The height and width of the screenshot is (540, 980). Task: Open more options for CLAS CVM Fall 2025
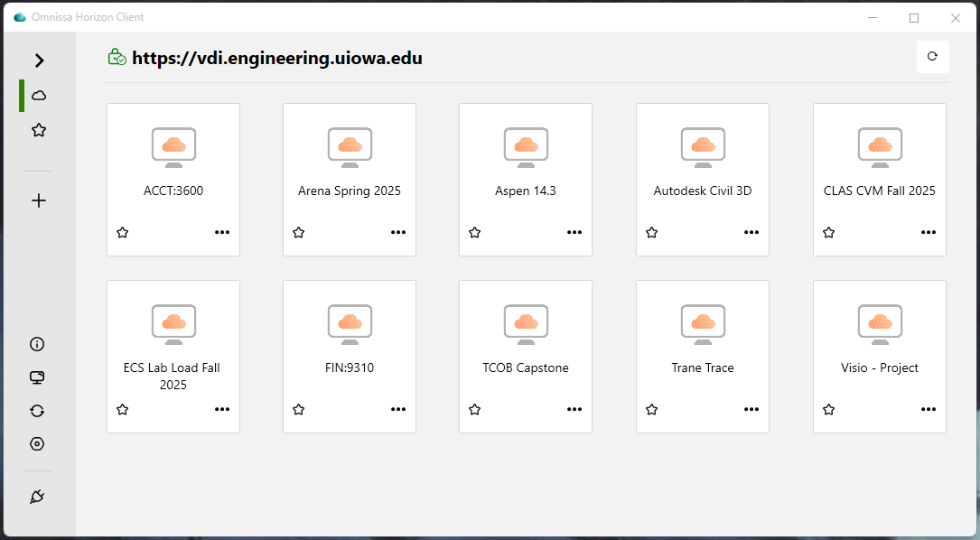(929, 232)
